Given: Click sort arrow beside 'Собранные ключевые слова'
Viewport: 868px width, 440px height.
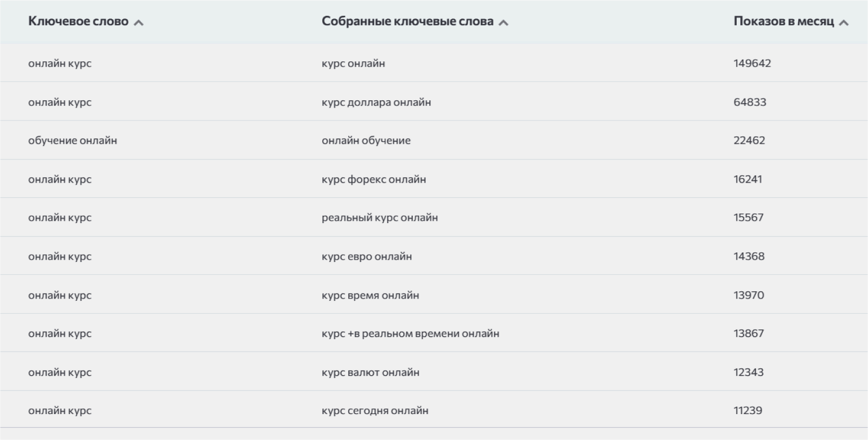Looking at the screenshot, I should (504, 23).
